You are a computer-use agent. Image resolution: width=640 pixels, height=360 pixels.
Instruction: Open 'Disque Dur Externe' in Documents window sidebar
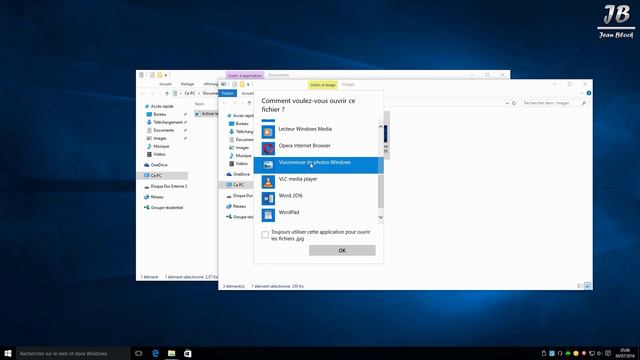click(x=165, y=186)
